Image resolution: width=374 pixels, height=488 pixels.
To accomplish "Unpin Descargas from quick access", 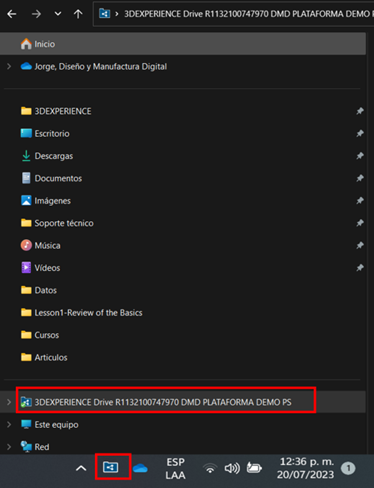I will pos(360,156).
